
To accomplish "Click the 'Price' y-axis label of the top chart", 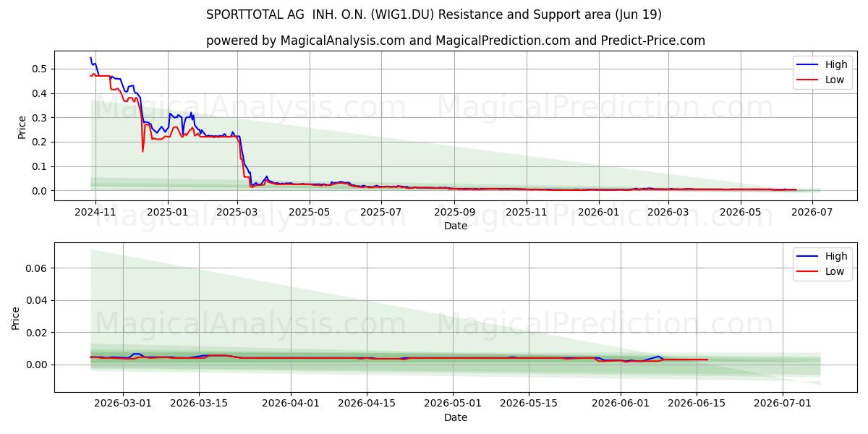I will (22, 127).
